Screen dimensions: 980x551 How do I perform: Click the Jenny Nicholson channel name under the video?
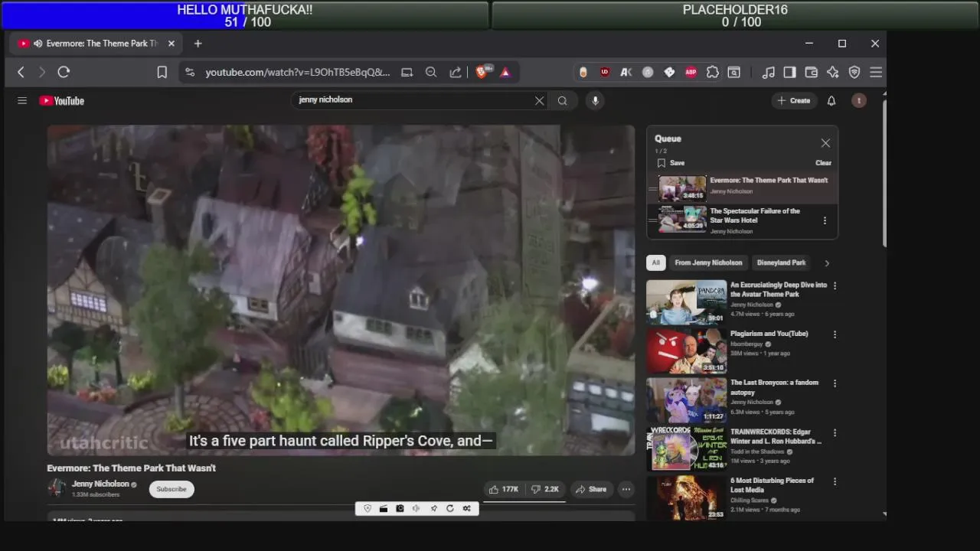[100, 484]
